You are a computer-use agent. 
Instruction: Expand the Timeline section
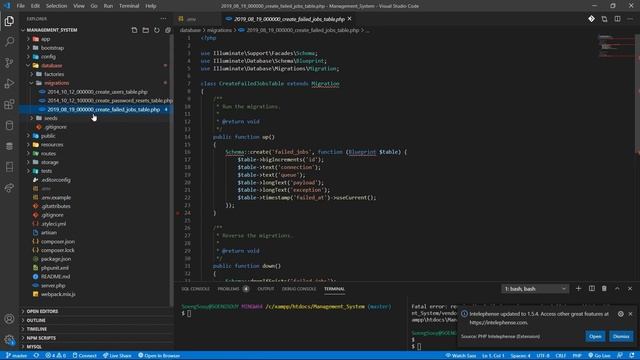(37, 329)
